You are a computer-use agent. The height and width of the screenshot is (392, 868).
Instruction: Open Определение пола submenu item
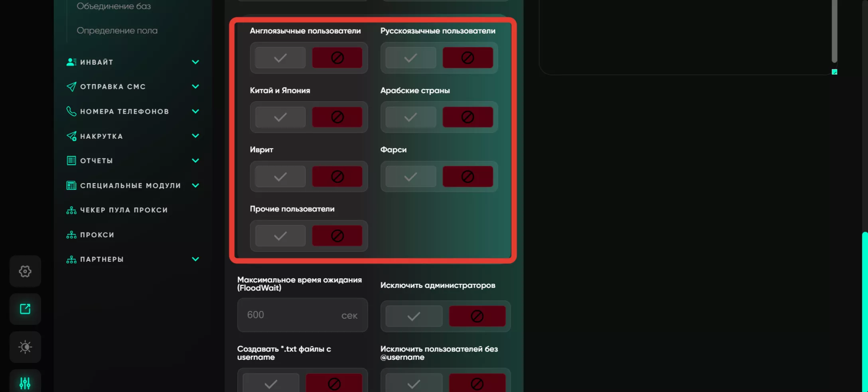(117, 30)
